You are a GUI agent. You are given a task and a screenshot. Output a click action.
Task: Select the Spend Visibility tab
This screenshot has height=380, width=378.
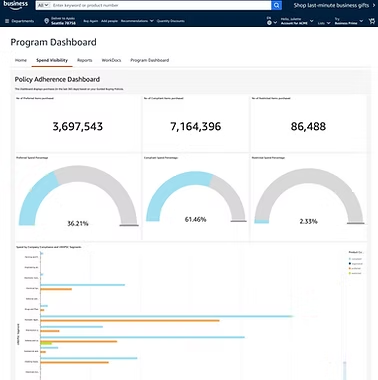point(52,60)
